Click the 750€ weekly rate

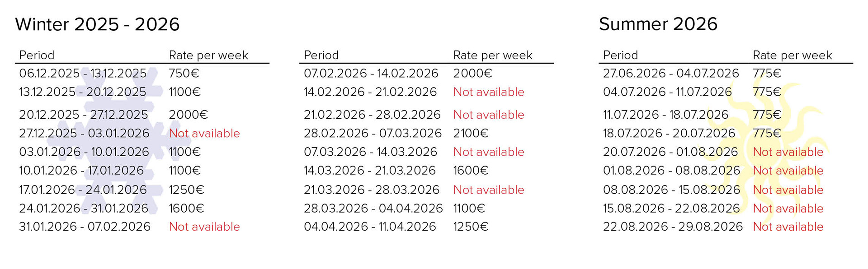click(184, 74)
